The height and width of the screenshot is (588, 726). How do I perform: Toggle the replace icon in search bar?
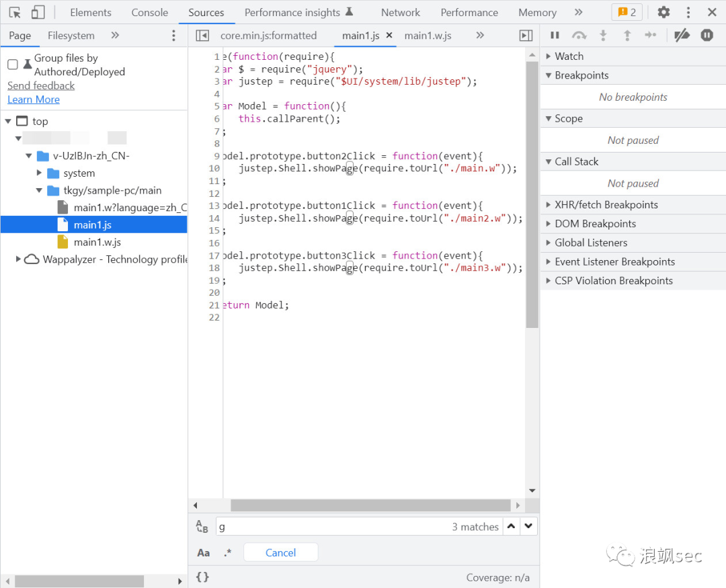tap(202, 526)
